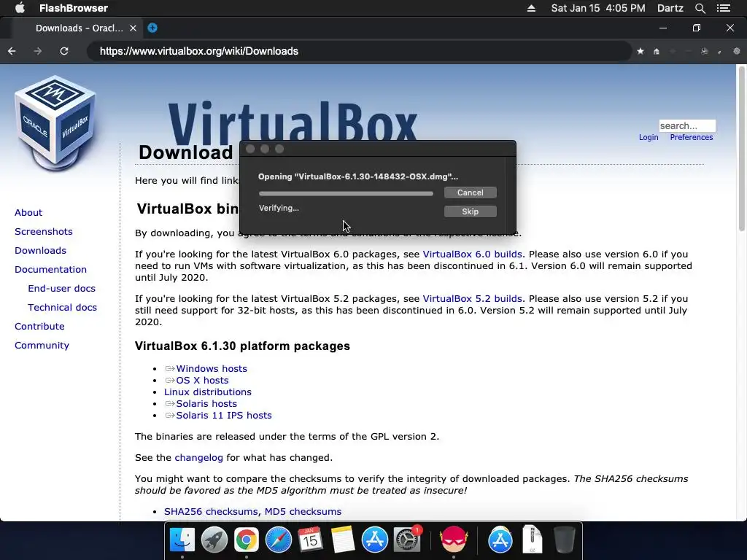
Task: Cancel opening the VirtualBox dmg
Action: click(471, 192)
